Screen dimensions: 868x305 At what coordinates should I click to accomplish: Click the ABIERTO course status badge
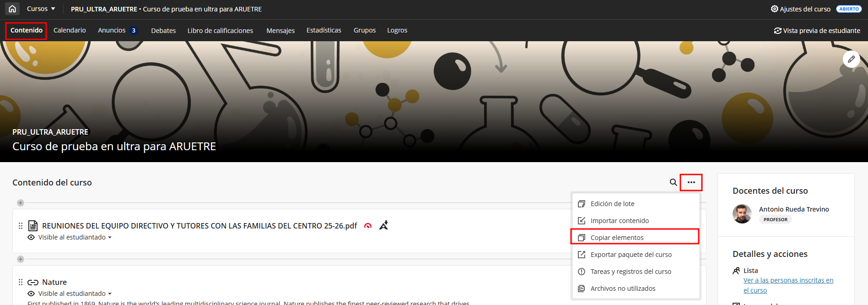click(x=849, y=9)
